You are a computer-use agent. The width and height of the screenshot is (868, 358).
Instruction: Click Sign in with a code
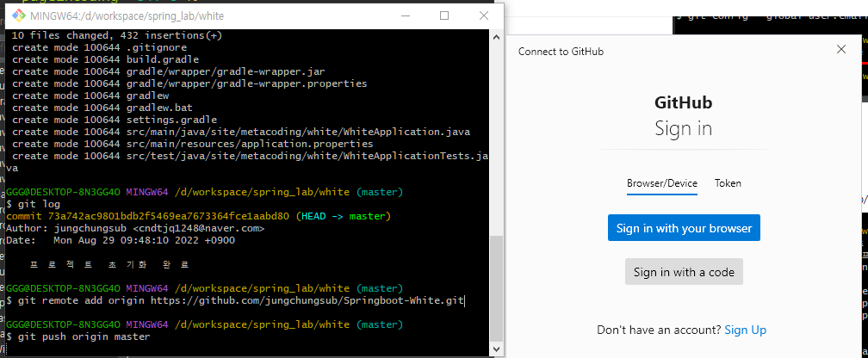[x=684, y=272]
